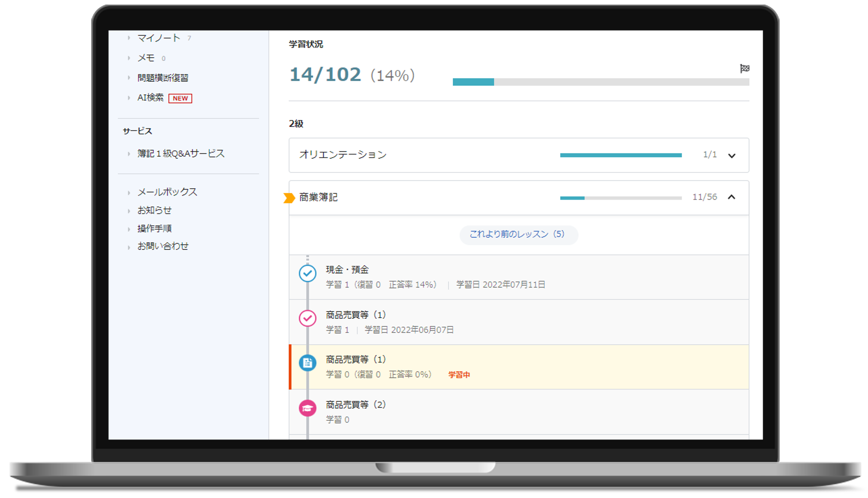868x498 pixels.
Task: Open メモ in the sidebar
Action: click(146, 58)
